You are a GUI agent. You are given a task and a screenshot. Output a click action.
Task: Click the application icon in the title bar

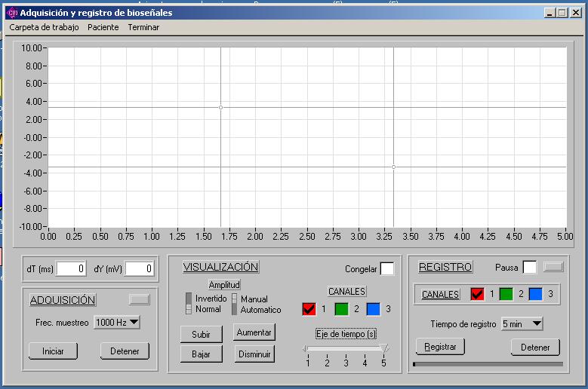click(x=12, y=13)
